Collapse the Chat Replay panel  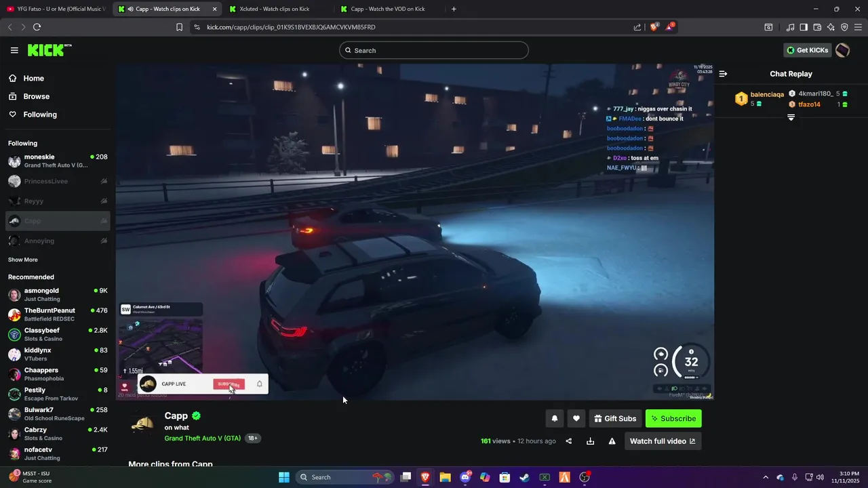[723, 74]
